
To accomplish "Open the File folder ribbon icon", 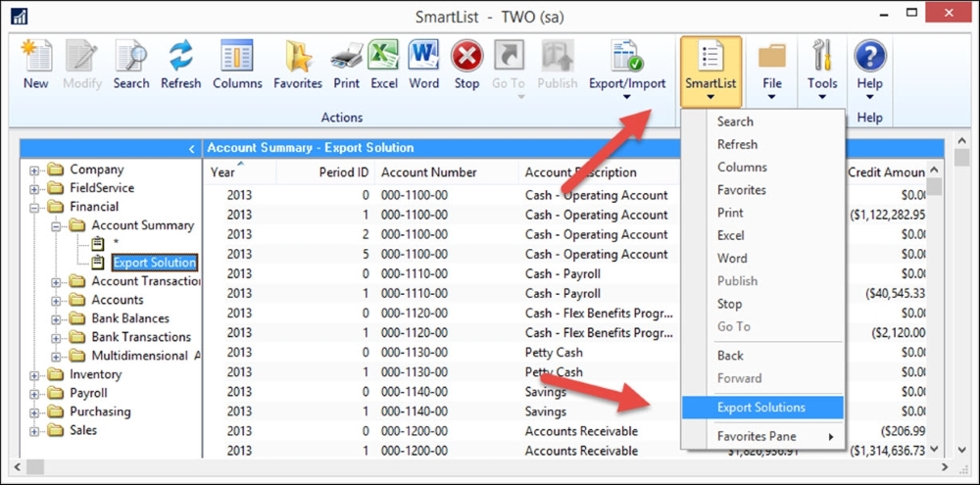I will (772, 56).
